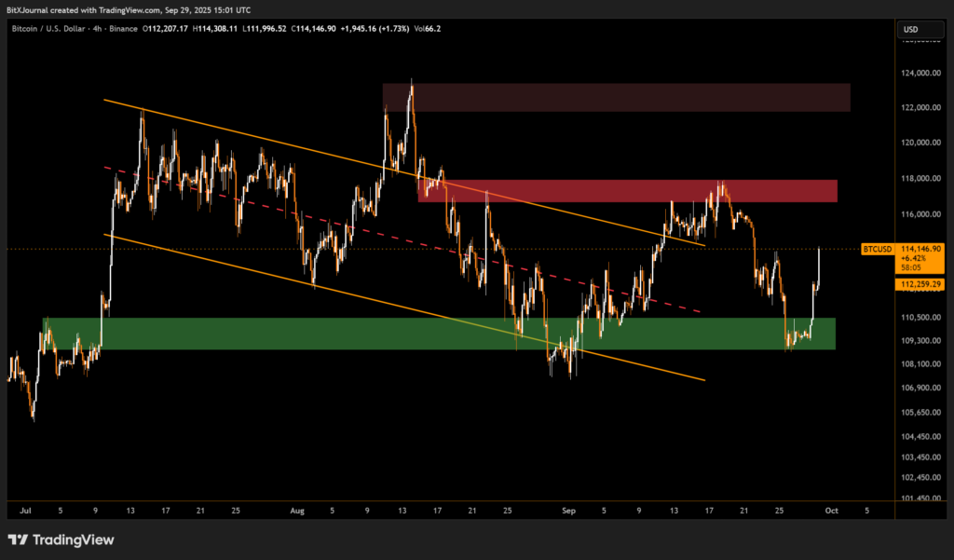Screen dimensions: 954x560
Task: Click the Aug label on time axis
Action: pos(297,511)
